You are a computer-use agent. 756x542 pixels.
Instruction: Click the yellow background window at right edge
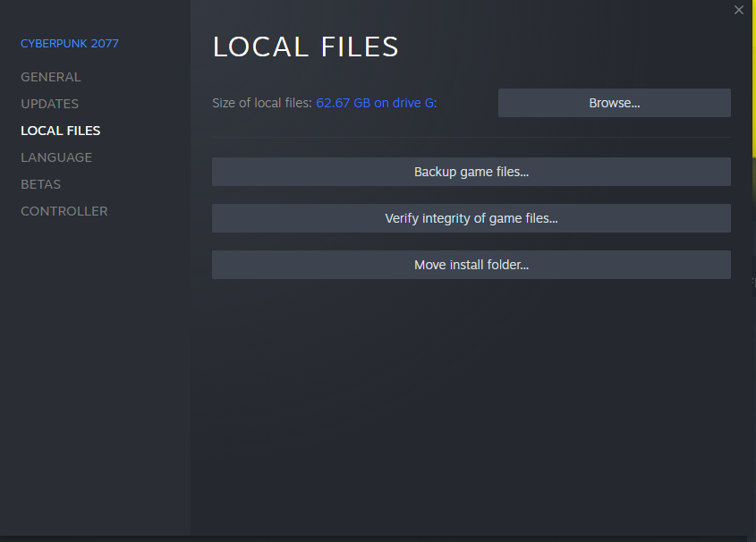pyautogui.click(x=752, y=134)
